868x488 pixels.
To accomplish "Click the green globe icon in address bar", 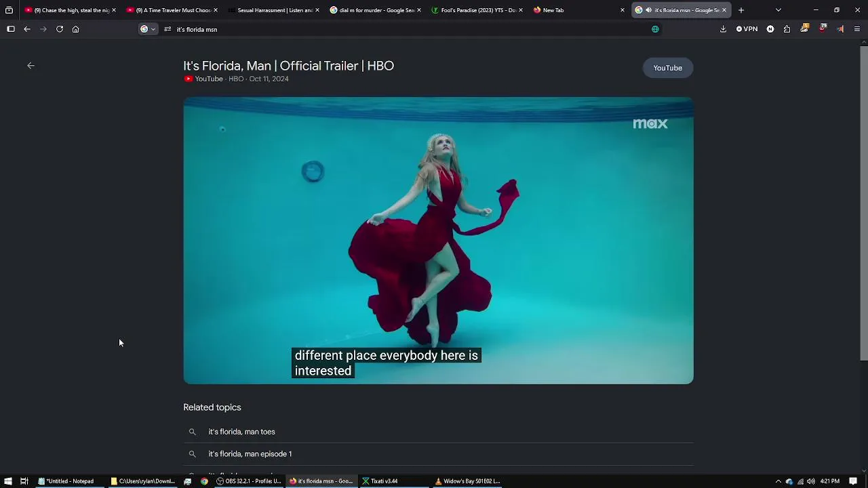I will pyautogui.click(x=655, y=29).
